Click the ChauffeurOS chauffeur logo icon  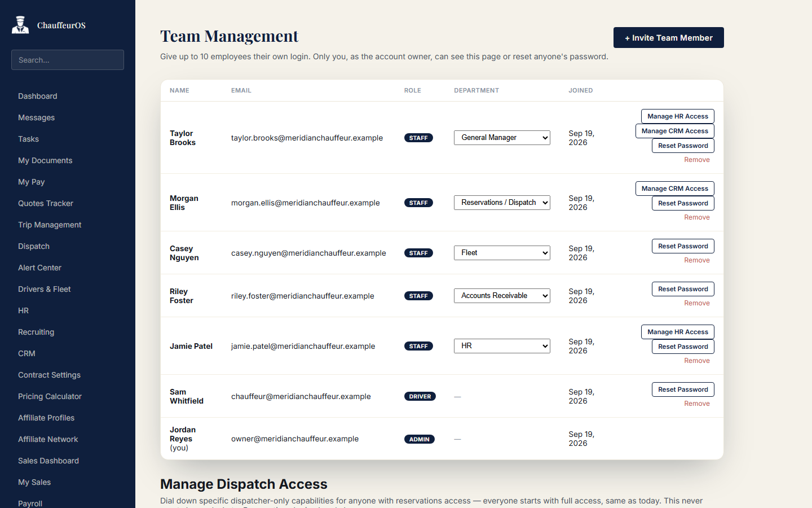(x=20, y=25)
